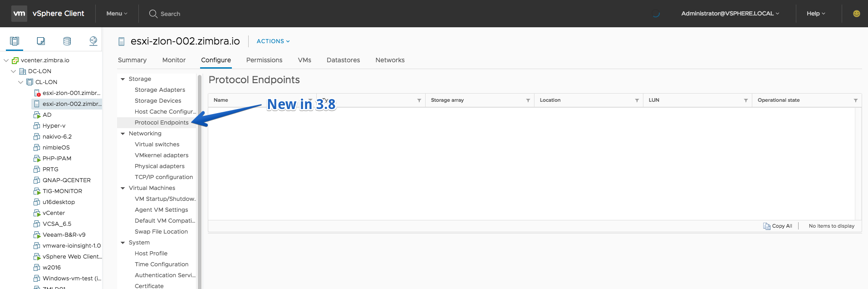Open the VMs and Templates inventory view
This screenshot has width=868, height=289.
pos(41,41)
